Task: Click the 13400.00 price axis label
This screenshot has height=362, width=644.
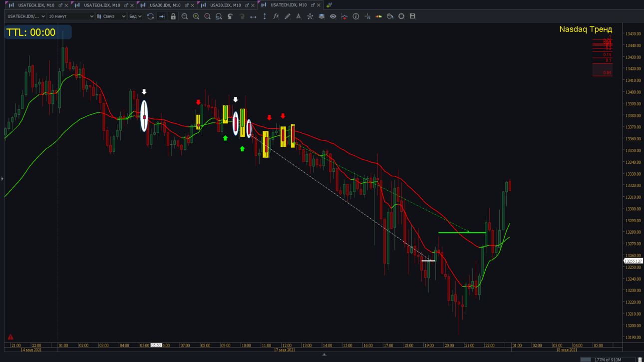Action: 633,92
